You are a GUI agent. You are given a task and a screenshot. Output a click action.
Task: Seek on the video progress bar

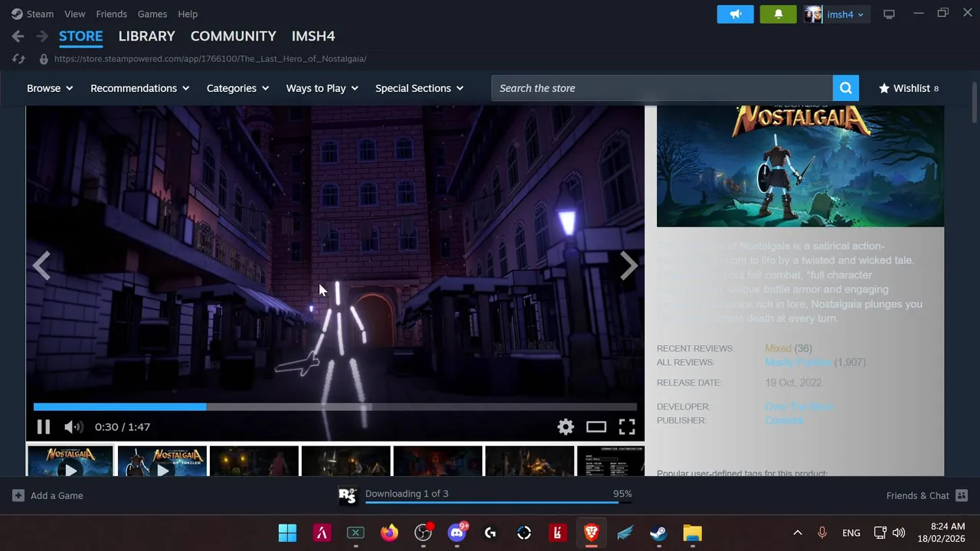point(335,407)
